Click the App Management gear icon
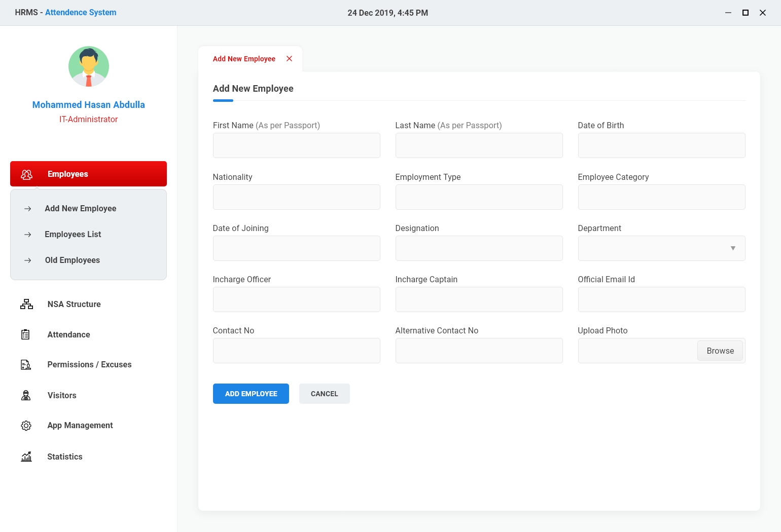 coord(26,426)
